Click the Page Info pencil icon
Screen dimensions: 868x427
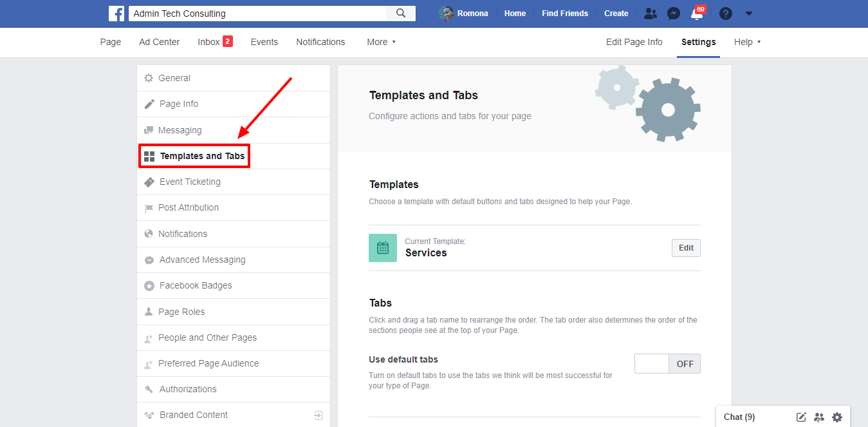point(149,104)
